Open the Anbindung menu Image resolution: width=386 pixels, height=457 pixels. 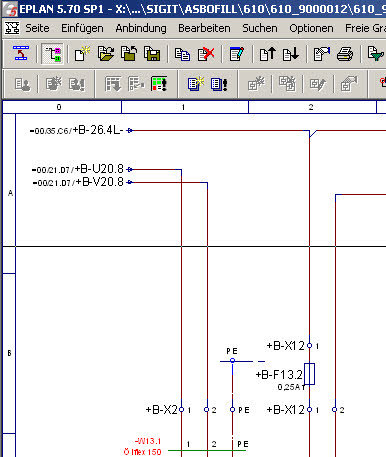click(141, 29)
